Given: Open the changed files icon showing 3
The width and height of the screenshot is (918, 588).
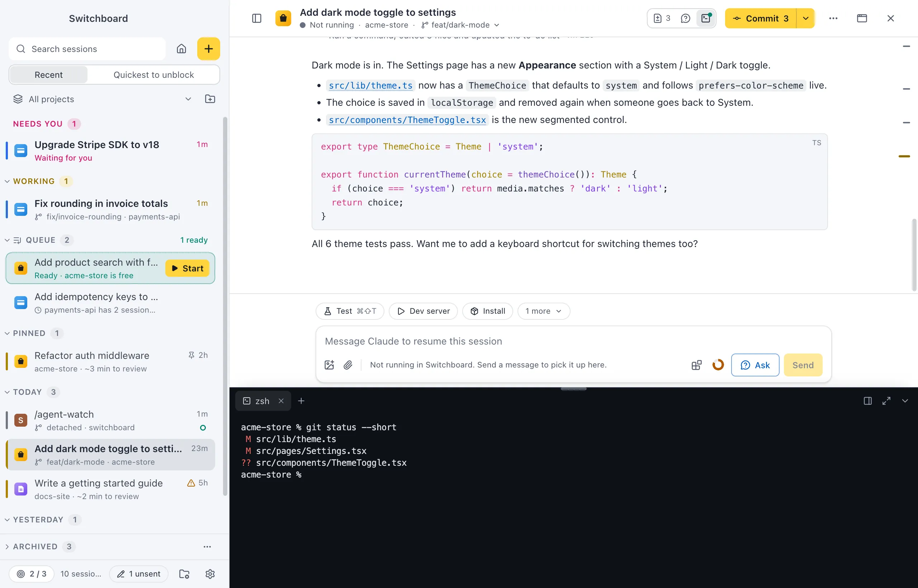Looking at the screenshot, I should pyautogui.click(x=662, y=18).
